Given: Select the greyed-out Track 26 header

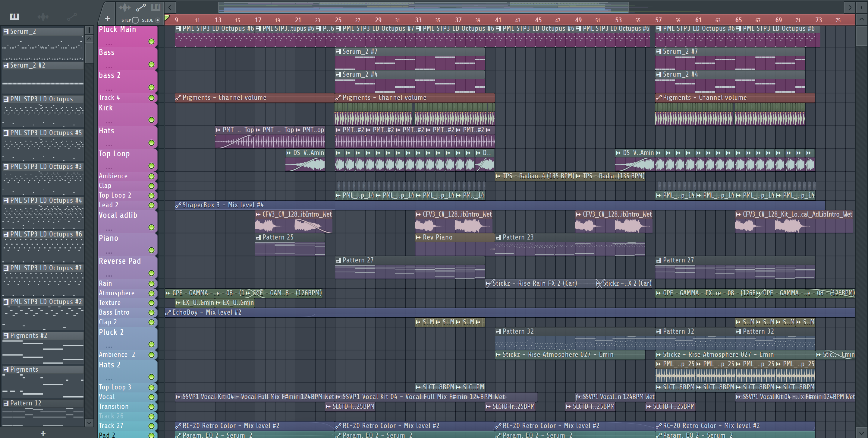Looking at the screenshot, I should click(x=127, y=416).
